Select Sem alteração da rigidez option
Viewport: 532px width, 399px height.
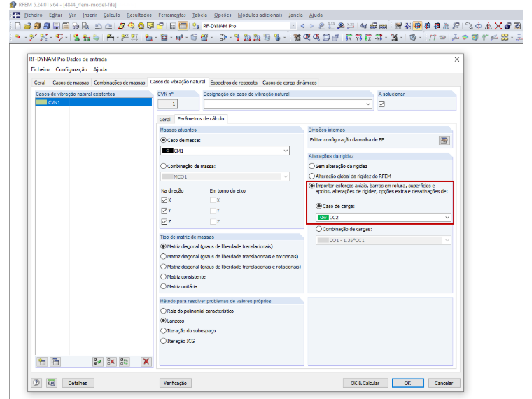(x=311, y=167)
